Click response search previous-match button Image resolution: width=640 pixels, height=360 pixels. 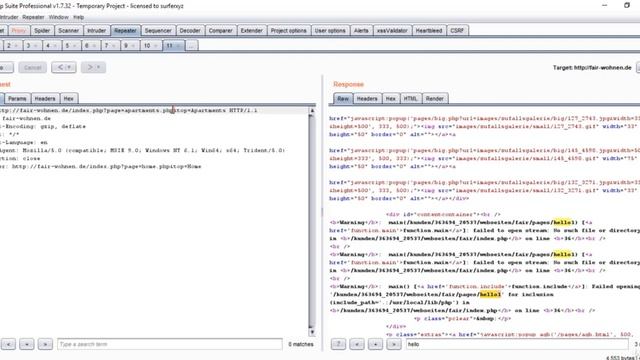click(357, 344)
